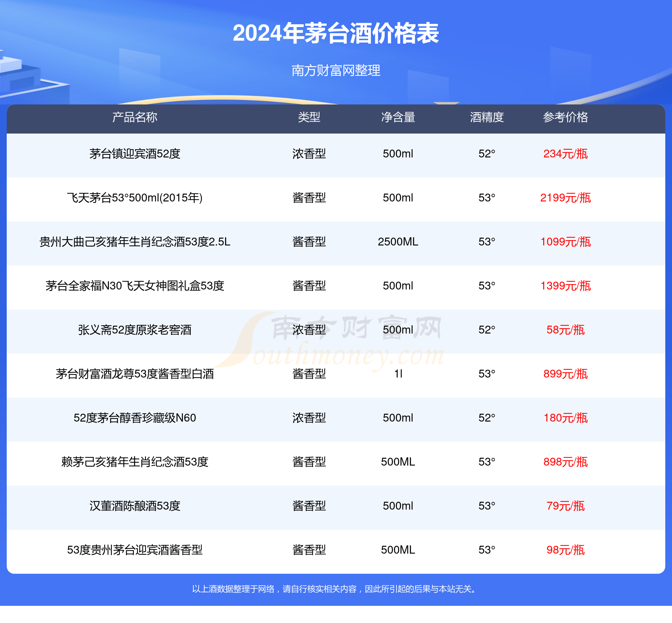The width and height of the screenshot is (672, 623).
Task: Select 茅台财富酒龙尊53度酱香型白酒 product name
Action: [x=135, y=374]
